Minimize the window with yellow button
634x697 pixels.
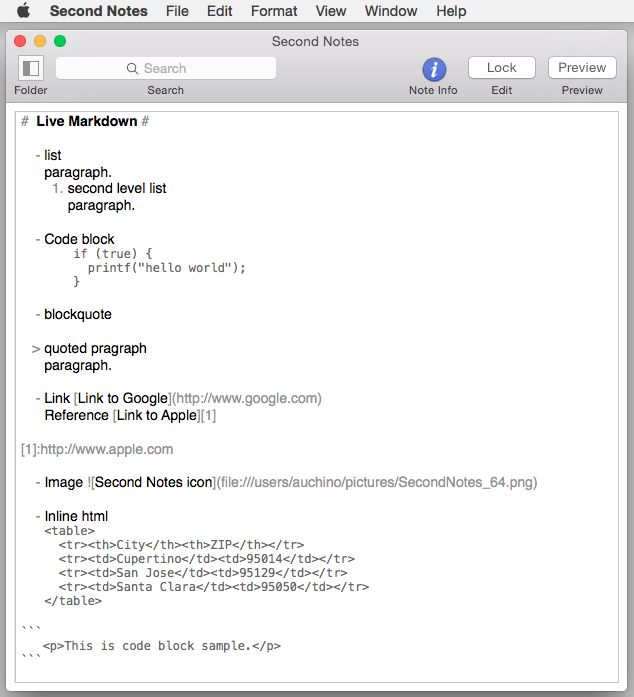pyautogui.click(x=40, y=41)
